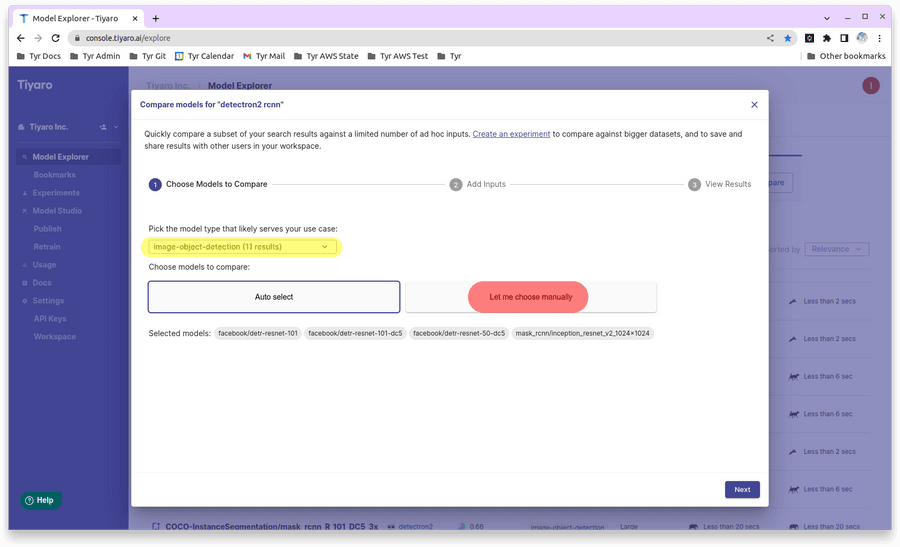Image resolution: width=900 pixels, height=547 pixels.
Task: Open the model type dropdown
Action: tap(241, 247)
